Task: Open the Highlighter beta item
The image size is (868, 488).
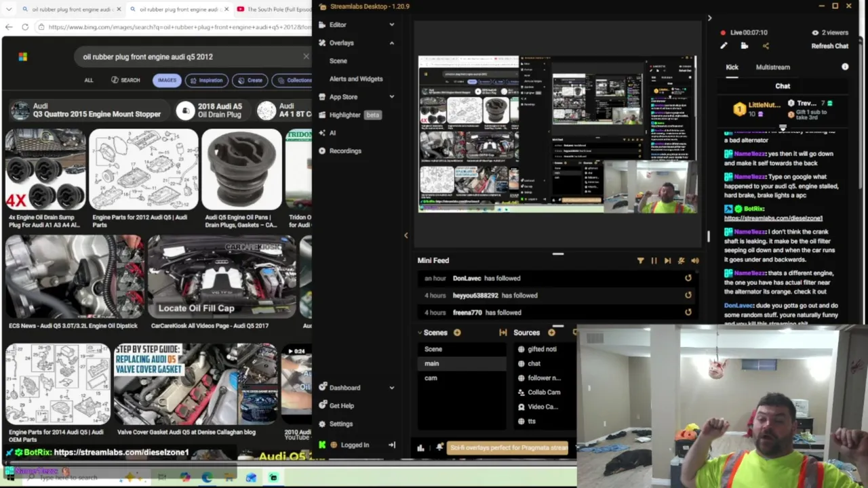Action: coord(350,115)
